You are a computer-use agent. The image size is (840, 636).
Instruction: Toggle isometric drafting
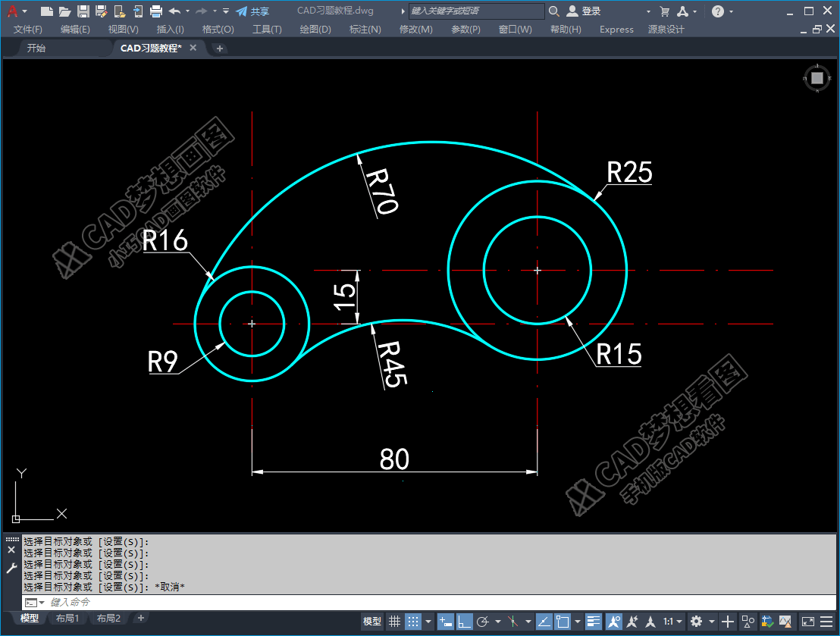[512, 622]
